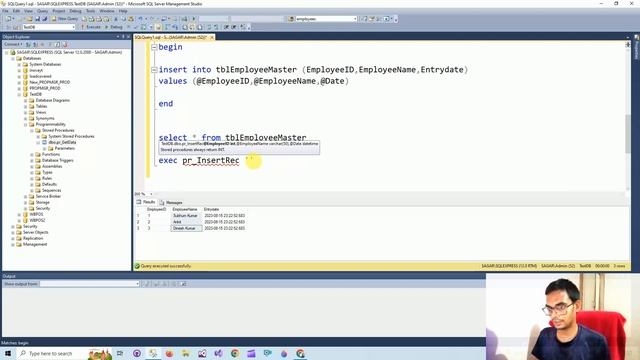Open the View menu
640x360 pixels.
pyautogui.click(x=29, y=11)
